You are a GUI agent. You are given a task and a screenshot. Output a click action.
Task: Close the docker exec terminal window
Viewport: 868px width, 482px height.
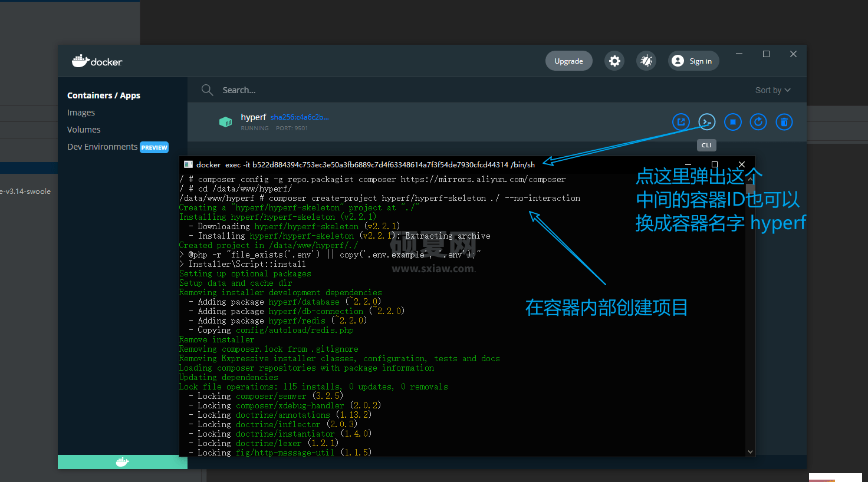coord(742,164)
